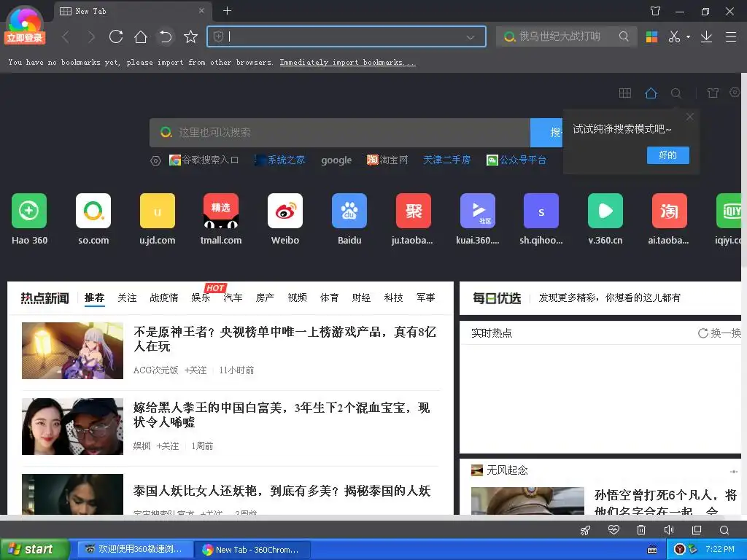Open 公众号平台 quick link

pyautogui.click(x=516, y=160)
